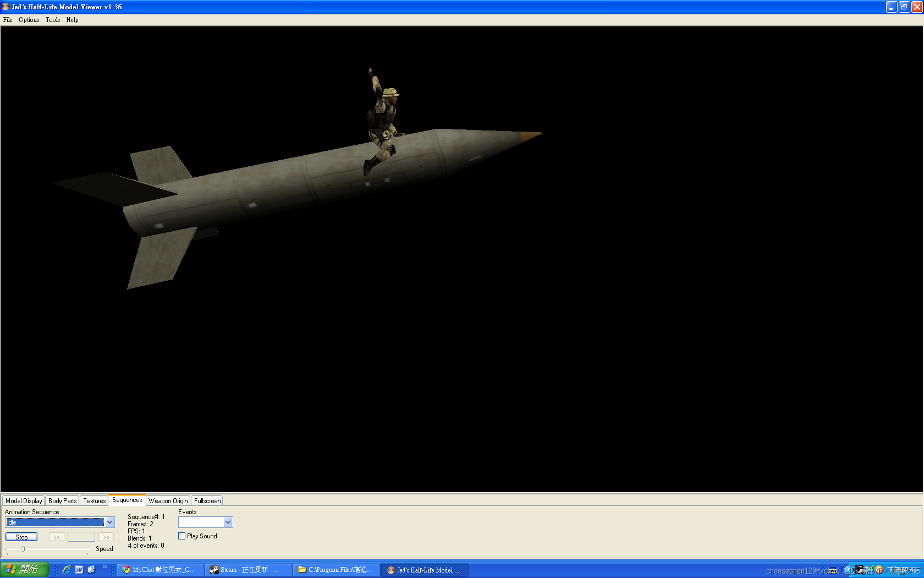Switch to the Fullscreen tab

(207, 501)
